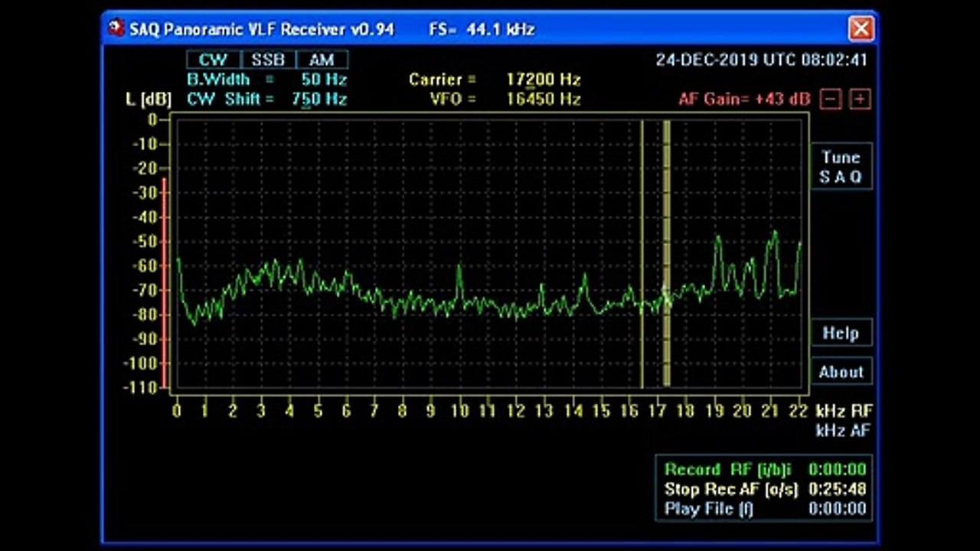Screen dimensions: 980x551
Task: Switch to AM mode
Action: click(322, 60)
